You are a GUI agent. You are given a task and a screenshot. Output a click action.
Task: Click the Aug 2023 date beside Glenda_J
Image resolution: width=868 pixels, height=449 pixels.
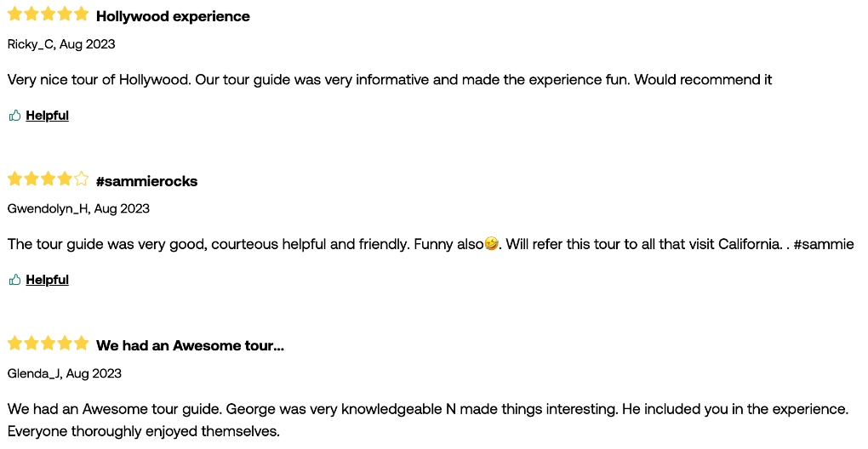(94, 374)
